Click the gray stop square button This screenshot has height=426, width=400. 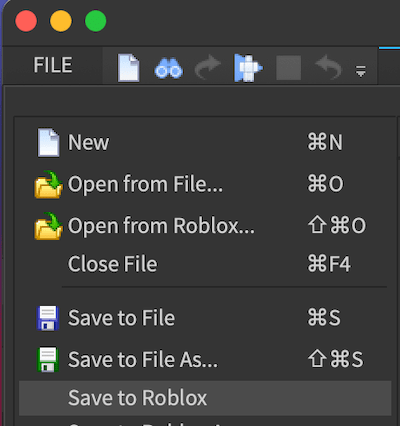pos(289,68)
